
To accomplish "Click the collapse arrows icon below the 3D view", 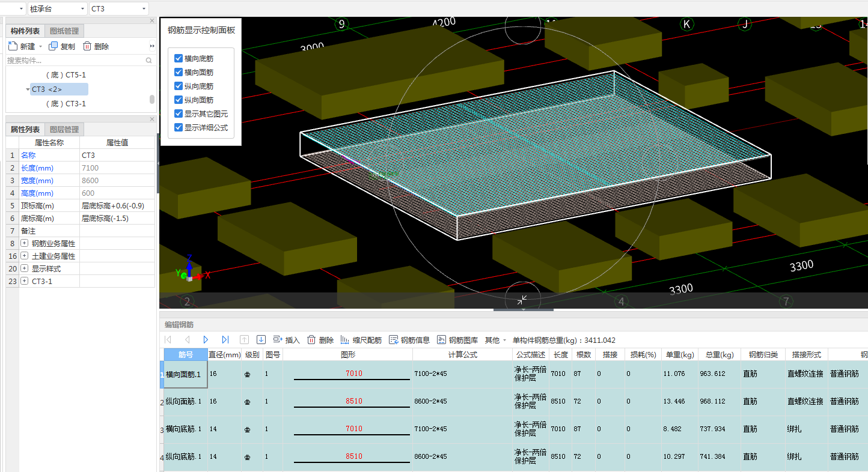I will coord(522,299).
